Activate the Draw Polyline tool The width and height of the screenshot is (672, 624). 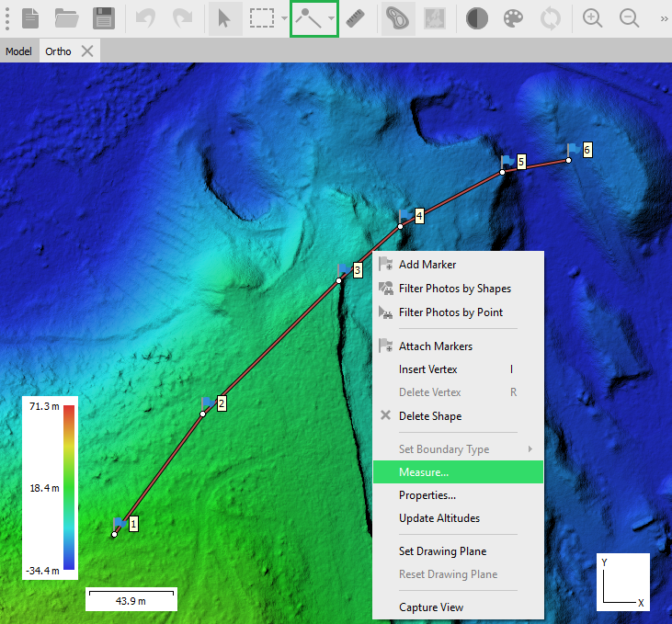308,17
